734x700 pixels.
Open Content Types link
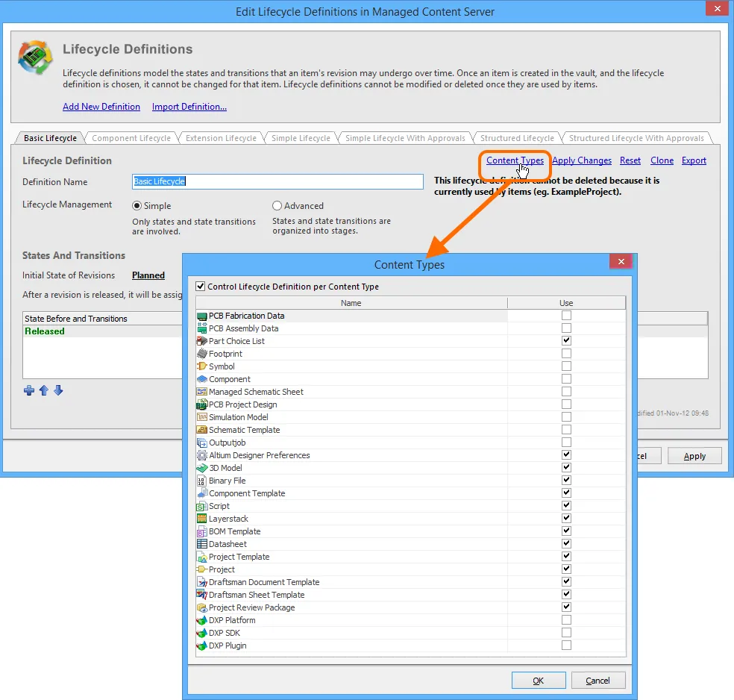[x=515, y=160]
